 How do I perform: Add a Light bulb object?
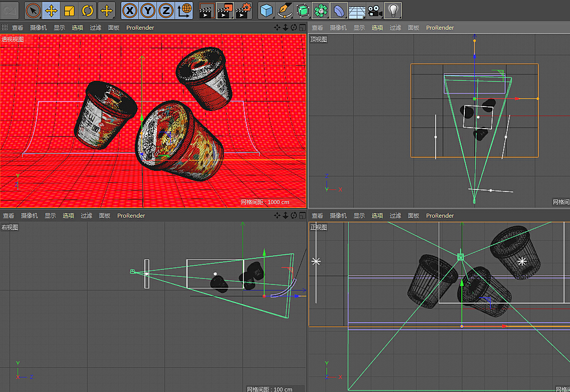pyautogui.click(x=393, y=11)
